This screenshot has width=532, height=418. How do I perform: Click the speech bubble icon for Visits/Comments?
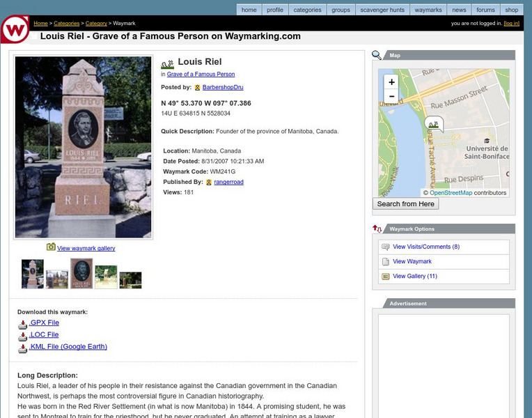click(386, 247)
